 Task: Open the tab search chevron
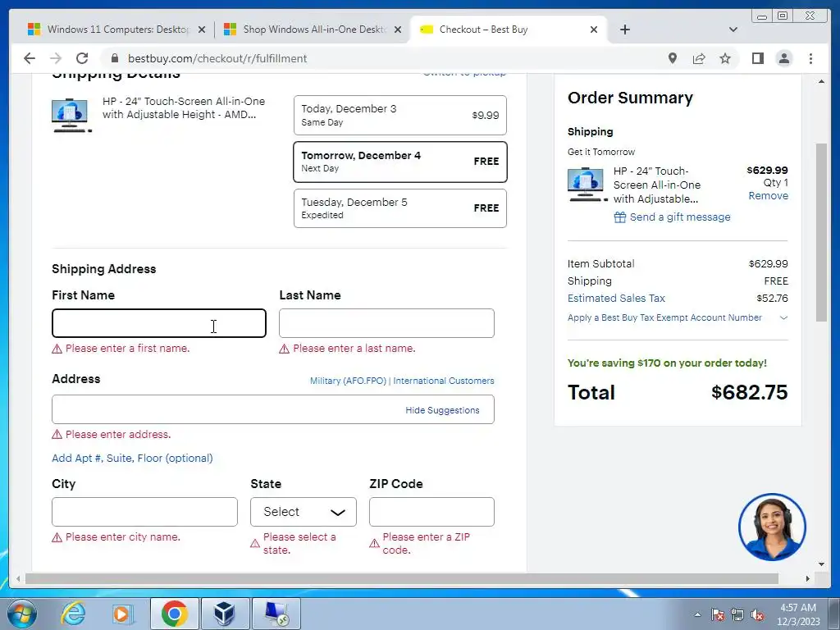click(x=733, y=30)
